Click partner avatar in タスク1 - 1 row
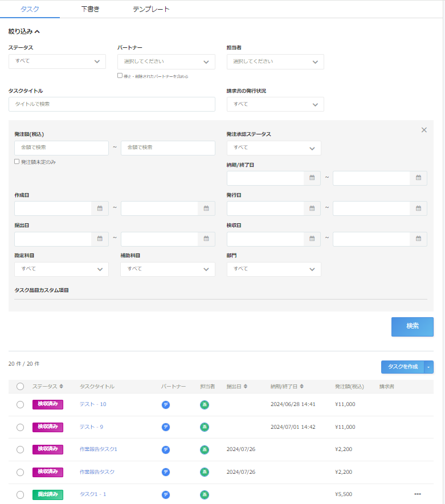Screen dimensions: 445x504 pyautogui.click(x=166, y=495)
